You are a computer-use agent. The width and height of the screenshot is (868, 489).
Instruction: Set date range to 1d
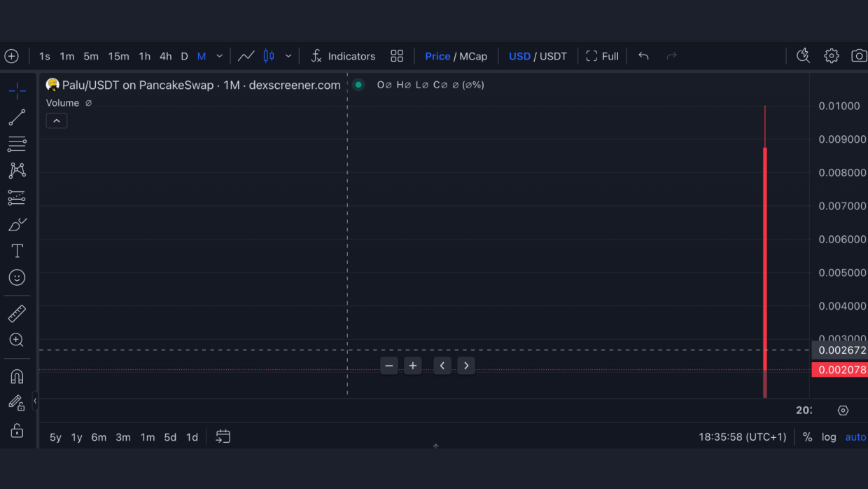pyautogui.click(x=192, y=437)
